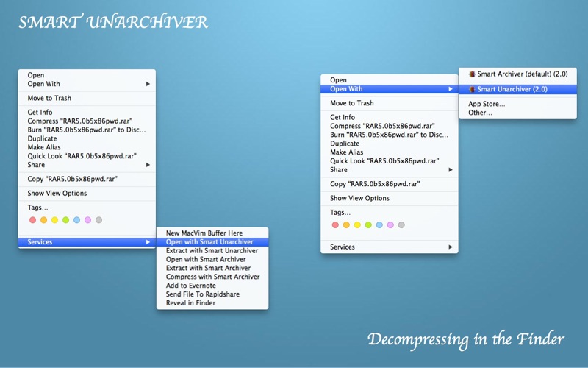Choose New MacVim Buffer Here service
The width and height of the screenshot is (588, 368).
pyautogui.click(x=212, y=233)
